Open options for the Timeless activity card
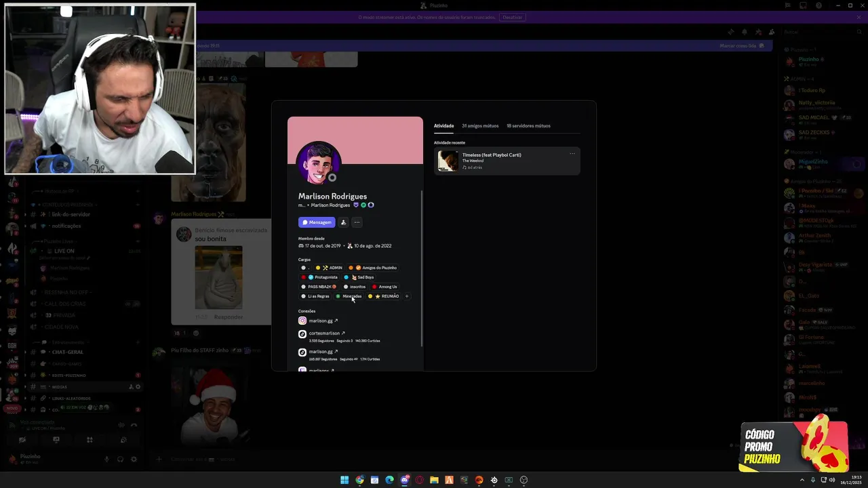Viewport: 868px width, 488px height. pos(572,154)
